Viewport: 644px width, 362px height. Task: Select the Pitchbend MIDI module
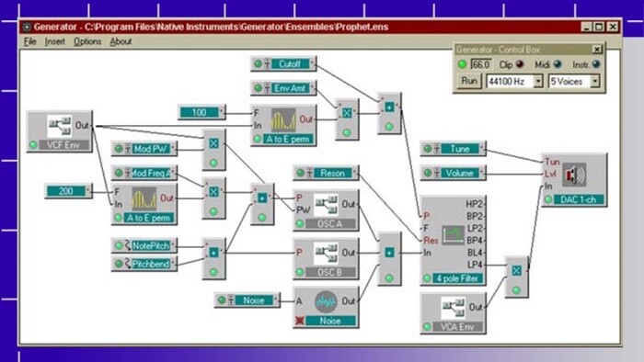coord(144,264)
